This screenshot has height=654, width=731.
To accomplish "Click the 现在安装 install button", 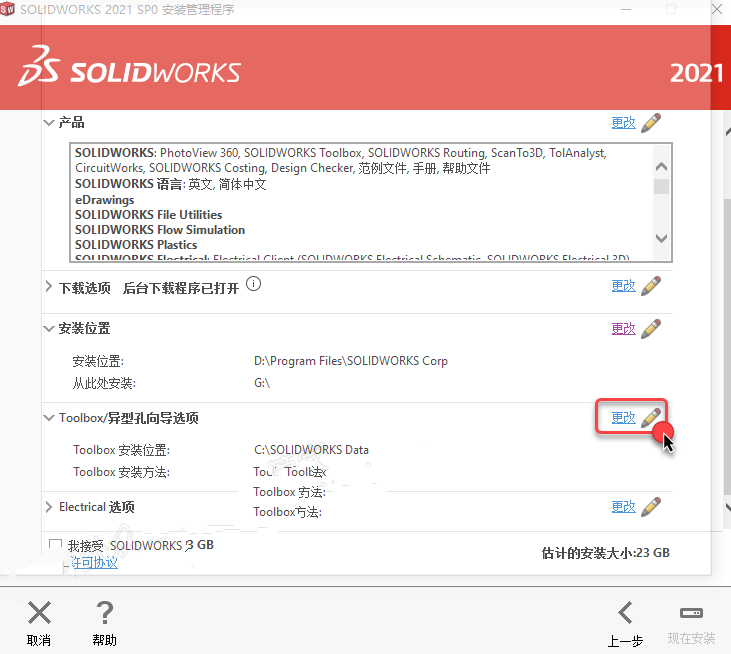I will pyautogui.click(x=691, y=623).
